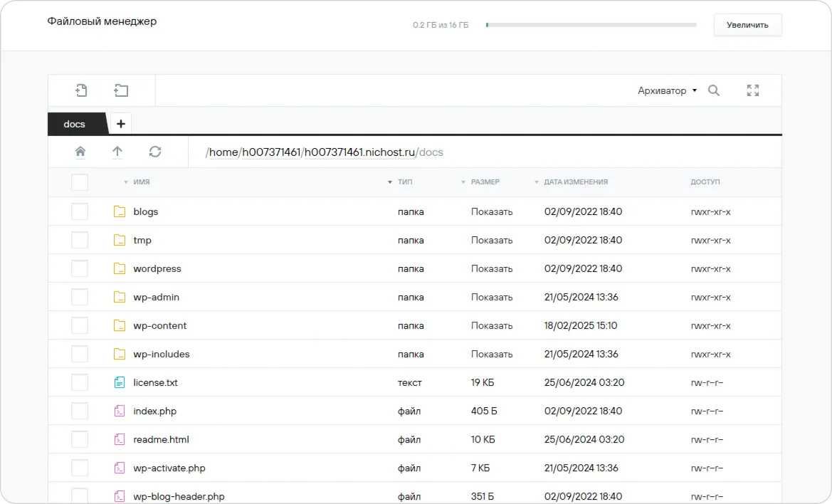Navigate to h007371461.nichost.ru path segment
The width and height of the screenshot is (832, 504).
359,152
